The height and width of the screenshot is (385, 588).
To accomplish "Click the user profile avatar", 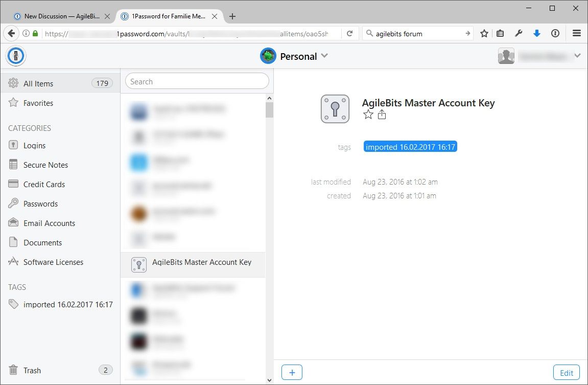I will [506, 56].
